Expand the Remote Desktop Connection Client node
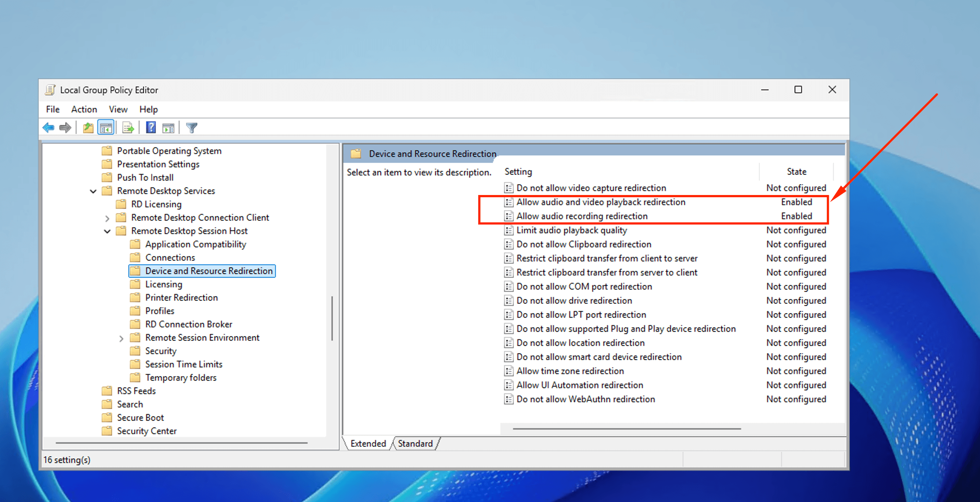This screenshot has height=502, width=980. 107,218
